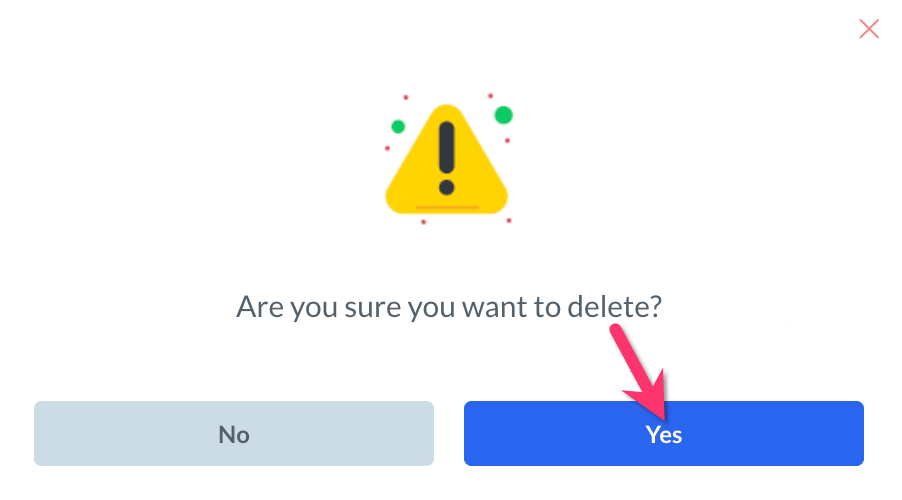Viewport: 902px width, 500px height.
Task: Click the word "Are" starting the question
Action: tap(260, 307)
